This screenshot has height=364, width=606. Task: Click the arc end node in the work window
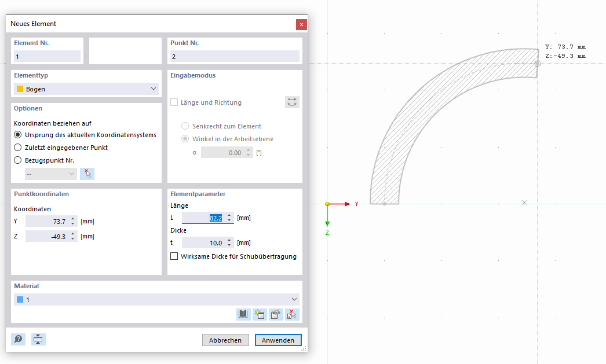(x=538, y=64)
